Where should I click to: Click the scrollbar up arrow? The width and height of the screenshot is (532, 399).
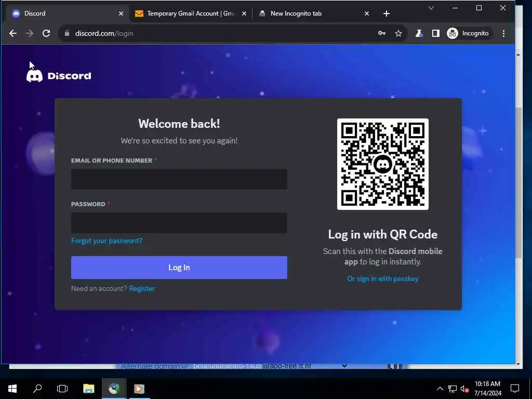pyautogui.click(x=518, y=55)
